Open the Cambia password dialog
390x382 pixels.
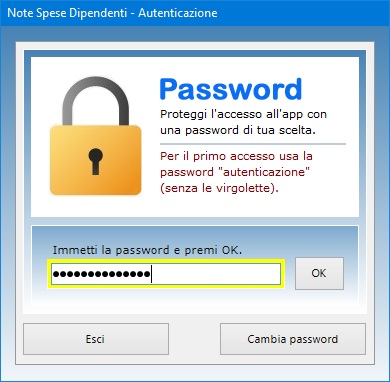click(x=293, y=339)
